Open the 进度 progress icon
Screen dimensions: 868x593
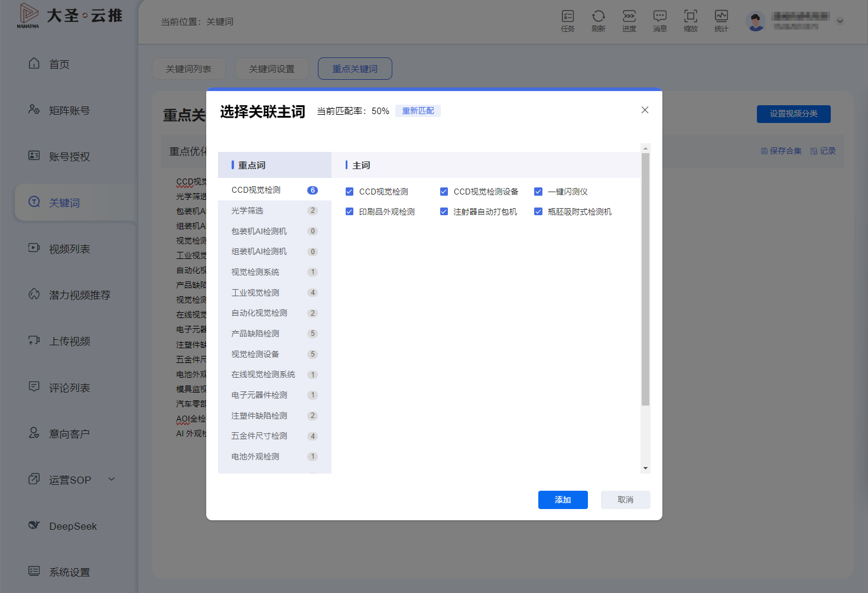click(x=629, y=21)
